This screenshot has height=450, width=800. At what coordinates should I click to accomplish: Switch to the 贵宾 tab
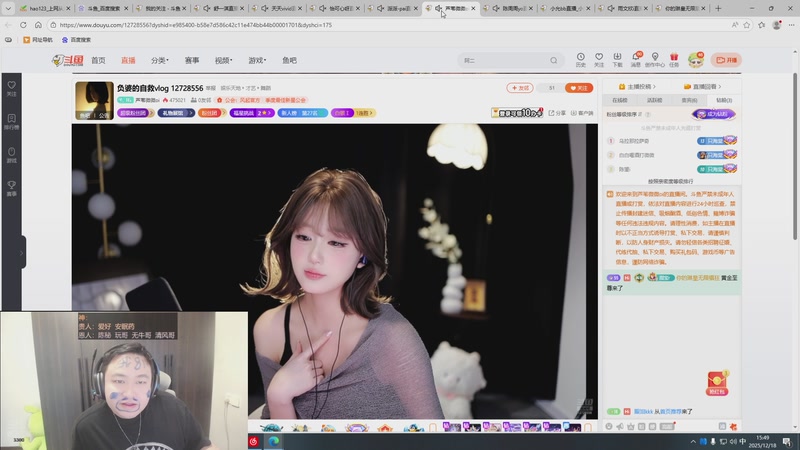pyautogui.click(x=689, y=100)
